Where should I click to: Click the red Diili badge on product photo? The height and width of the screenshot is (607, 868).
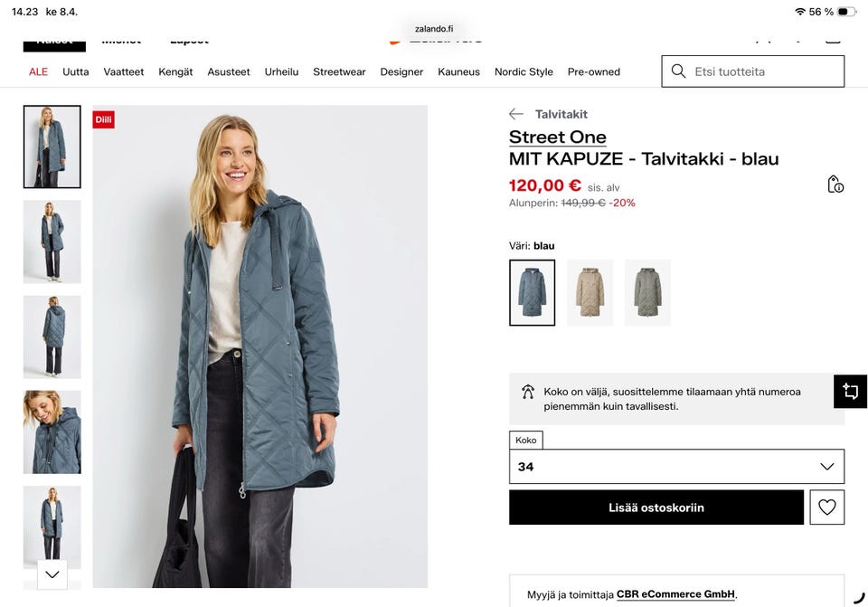pos(103,119)
